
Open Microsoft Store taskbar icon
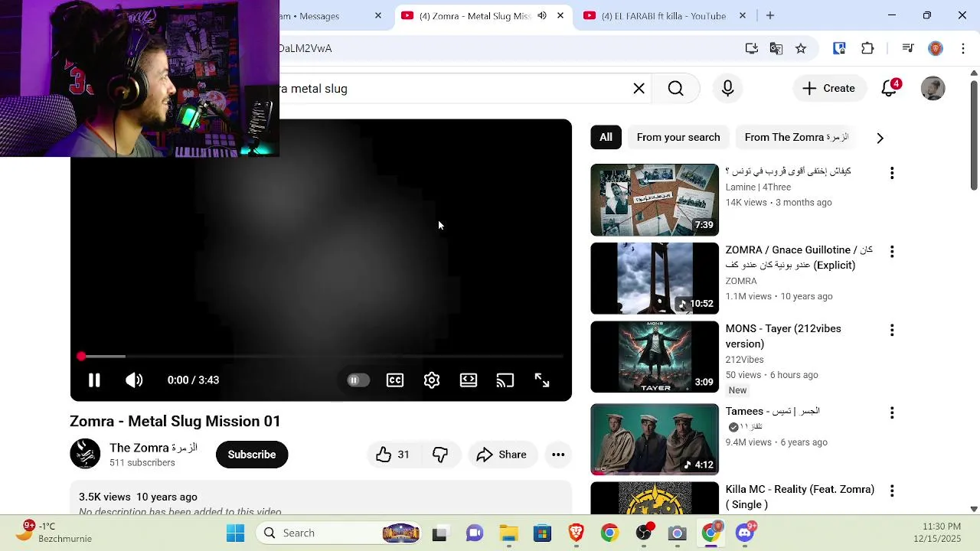(x=543, y=533)
